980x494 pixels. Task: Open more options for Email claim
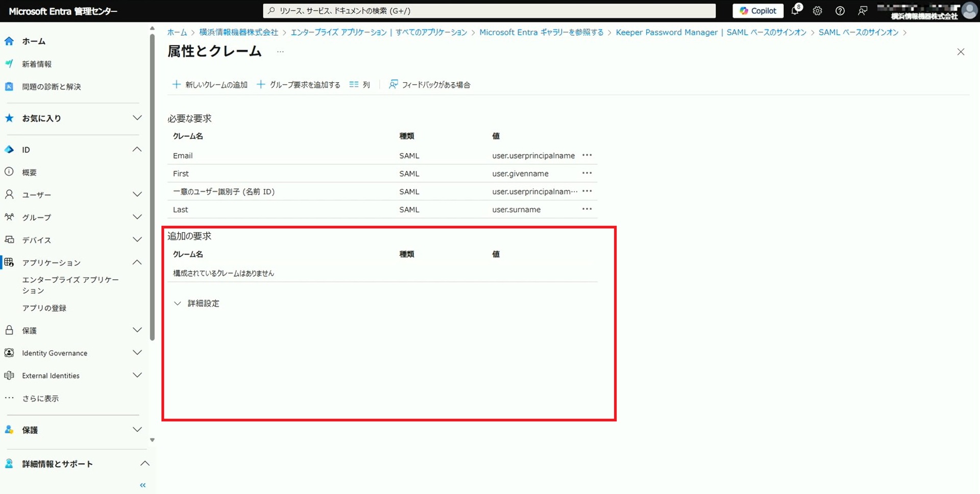587,155
